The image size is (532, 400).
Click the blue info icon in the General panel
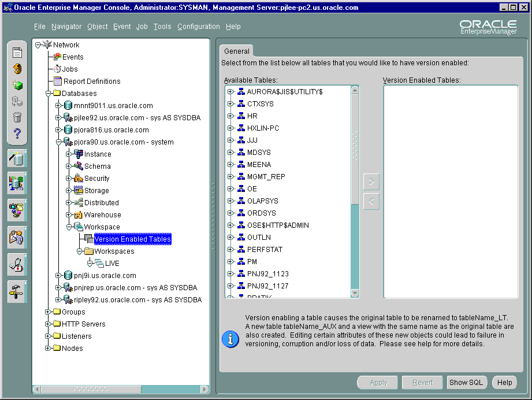(230, 340)
